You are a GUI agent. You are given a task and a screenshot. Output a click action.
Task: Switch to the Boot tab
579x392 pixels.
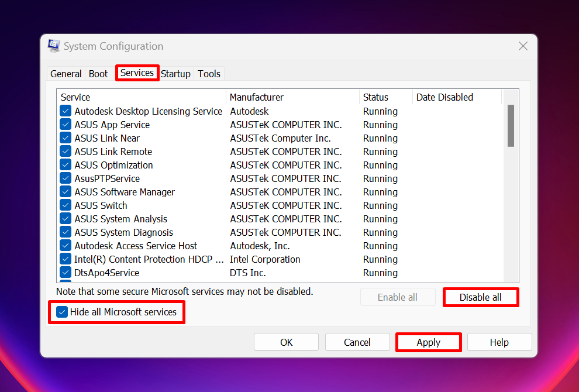tap(98, 73)
